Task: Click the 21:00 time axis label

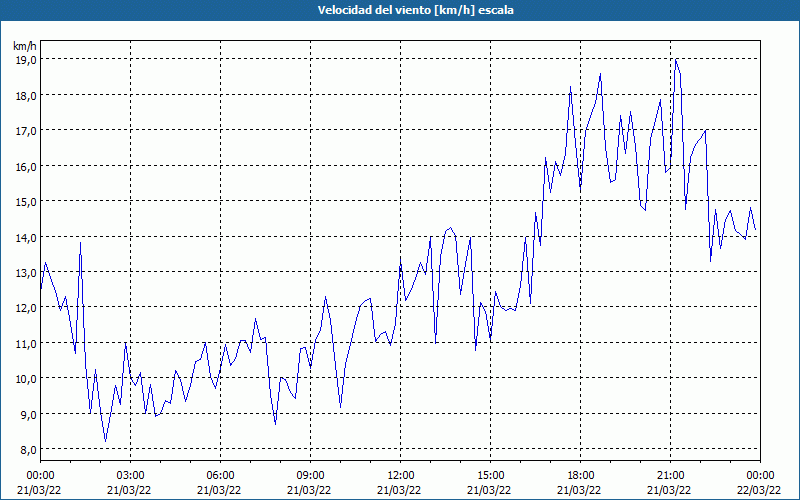Action: 670,476
